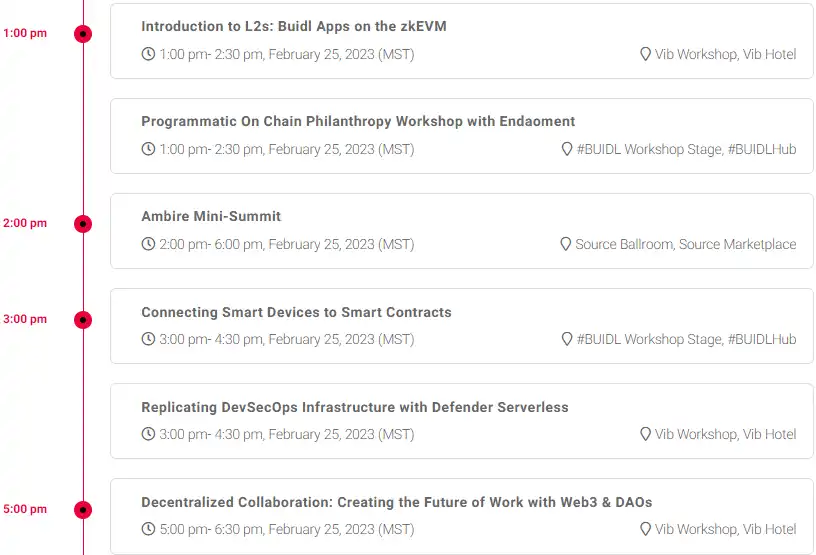Viewport: 816px width, 555px height.
Task: Click location pin of Endaoment workshop's #BUIDL stage
Action: click(567, 149)
